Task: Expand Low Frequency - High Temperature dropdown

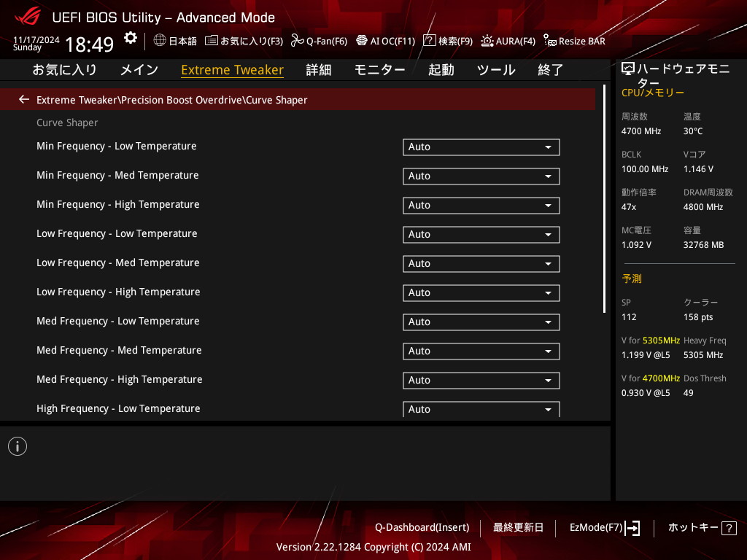Action: click(481, 292)
